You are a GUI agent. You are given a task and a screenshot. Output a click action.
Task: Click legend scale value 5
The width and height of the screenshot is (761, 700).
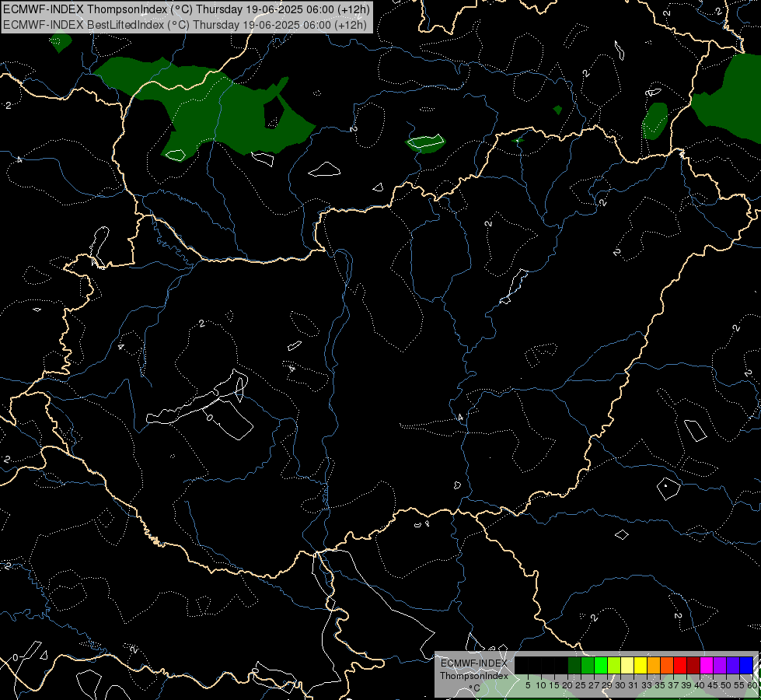tap(528, 685)
